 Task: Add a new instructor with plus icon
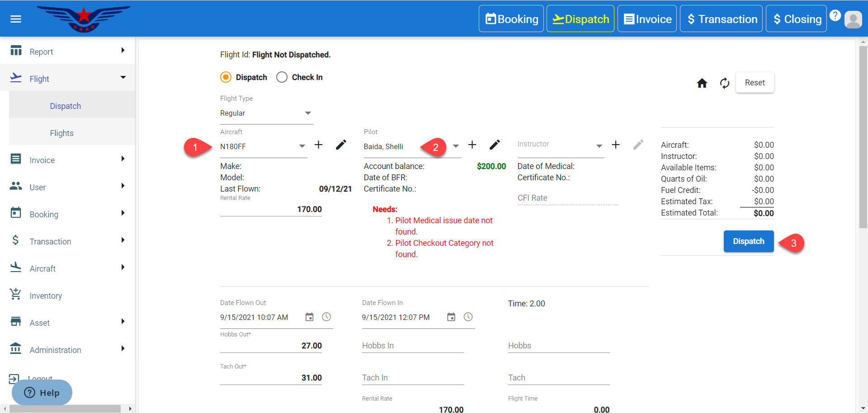click(615, 145)
